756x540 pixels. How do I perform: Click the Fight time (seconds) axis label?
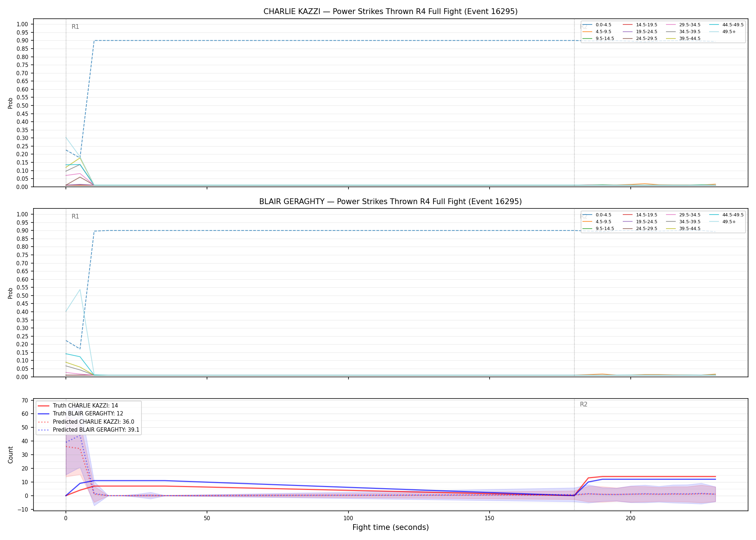391,527
